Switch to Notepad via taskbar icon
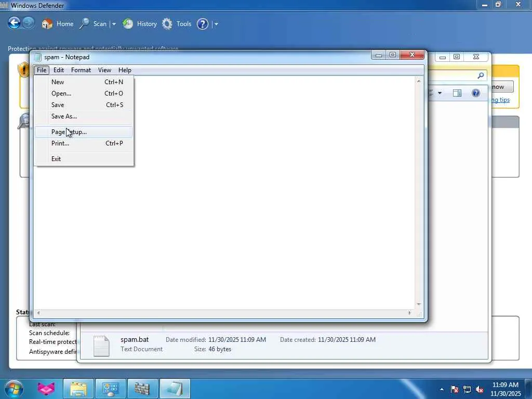Image resolution: width=532 pixels, height=399 pixels. click(175, 389)
